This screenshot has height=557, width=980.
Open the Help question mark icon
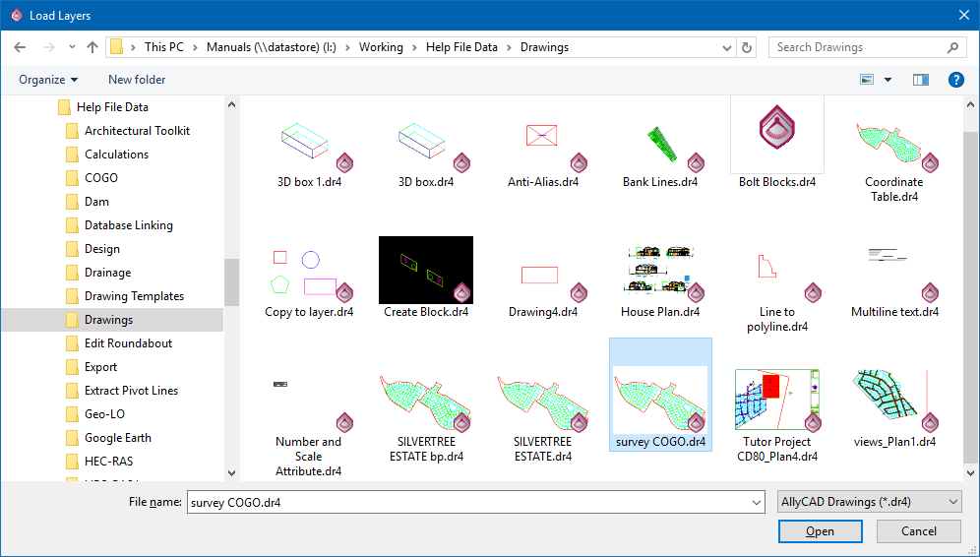click(955, 80)
